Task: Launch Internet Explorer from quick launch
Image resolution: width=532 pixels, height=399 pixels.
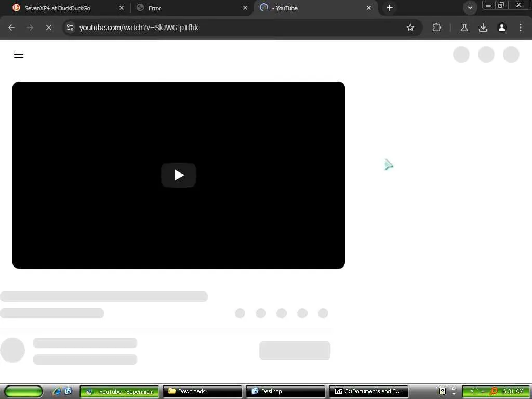Action: [x=57, y=391]
